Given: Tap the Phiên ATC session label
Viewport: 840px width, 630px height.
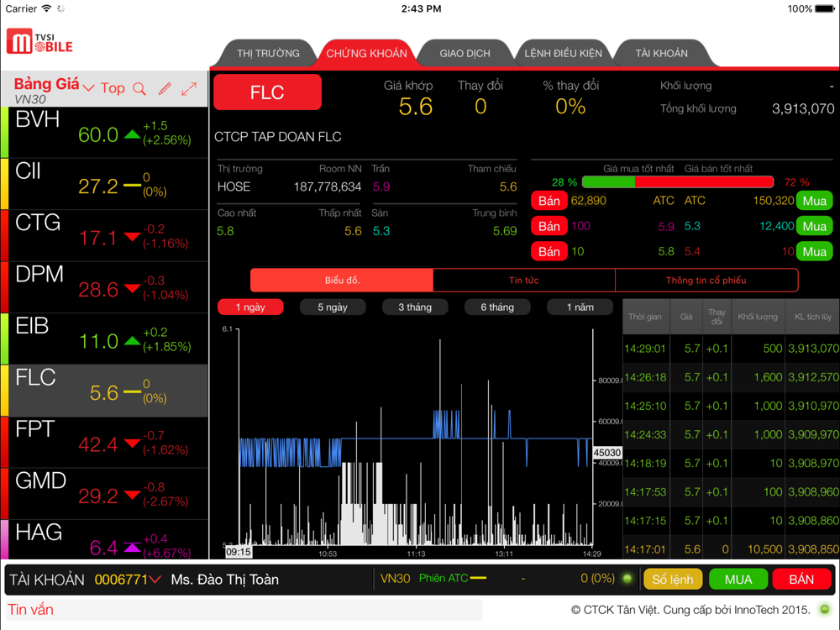Looking at the screenshot, I should (443, 579).
